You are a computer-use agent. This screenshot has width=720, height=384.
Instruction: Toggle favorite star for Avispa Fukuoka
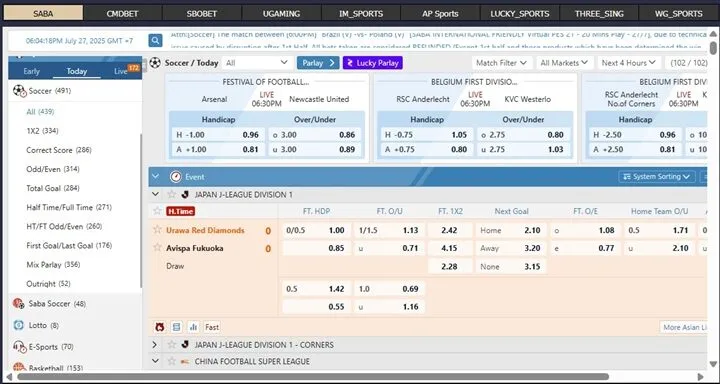pyautogui.click(x=158, y=248)
